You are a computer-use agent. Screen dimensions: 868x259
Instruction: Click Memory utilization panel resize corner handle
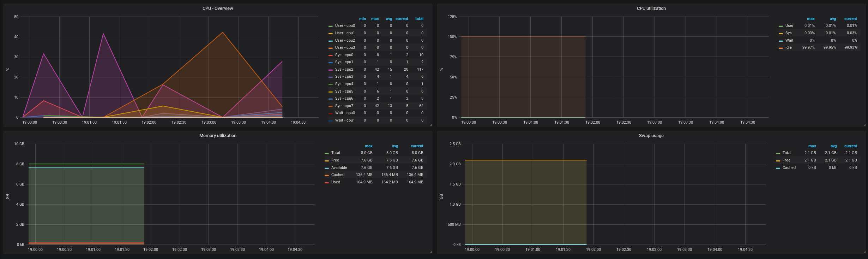coord(430,252)
